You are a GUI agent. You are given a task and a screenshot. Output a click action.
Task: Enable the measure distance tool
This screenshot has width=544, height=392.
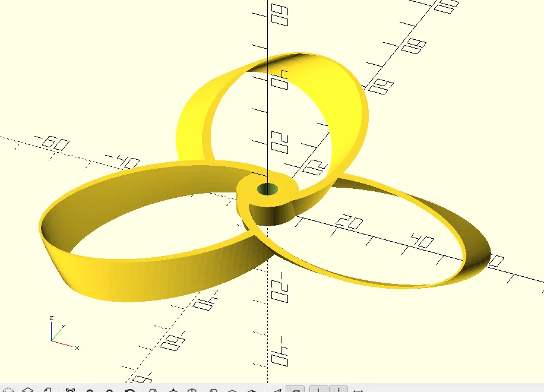click(x=338, y=388)
